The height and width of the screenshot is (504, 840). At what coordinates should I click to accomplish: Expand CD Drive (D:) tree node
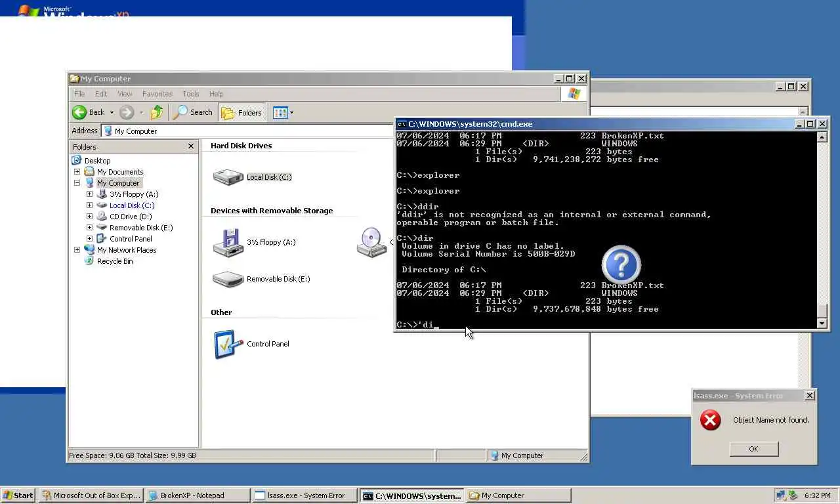(89, 217)
